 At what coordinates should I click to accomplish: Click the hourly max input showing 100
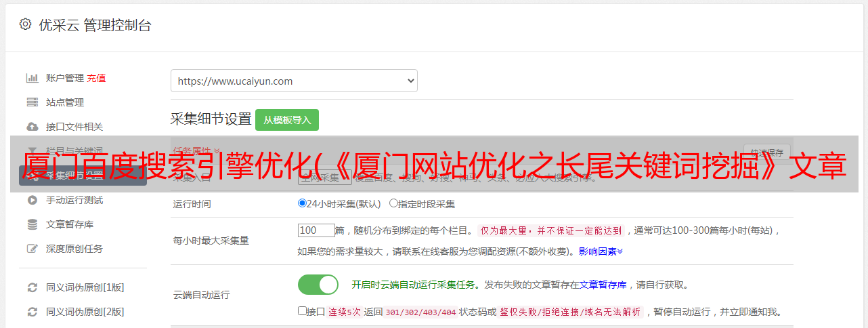pyautogui.click(x=316, y=230)
